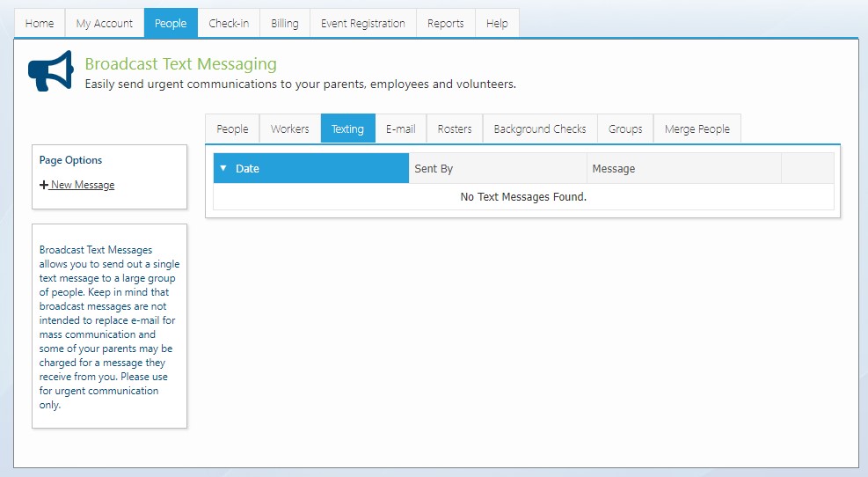868x477 pixels.
Task: Open the Check-in menu tab
Action: pyautogui.click(x=229, y=23)
